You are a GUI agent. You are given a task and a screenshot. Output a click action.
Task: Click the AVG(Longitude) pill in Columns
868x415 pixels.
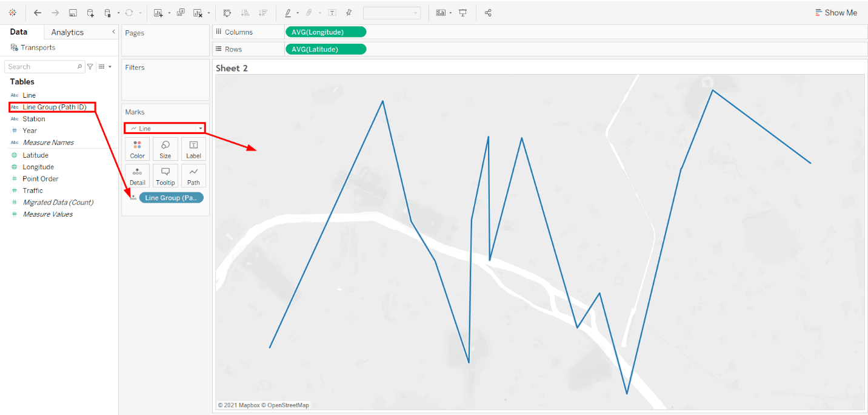point(326,32)
